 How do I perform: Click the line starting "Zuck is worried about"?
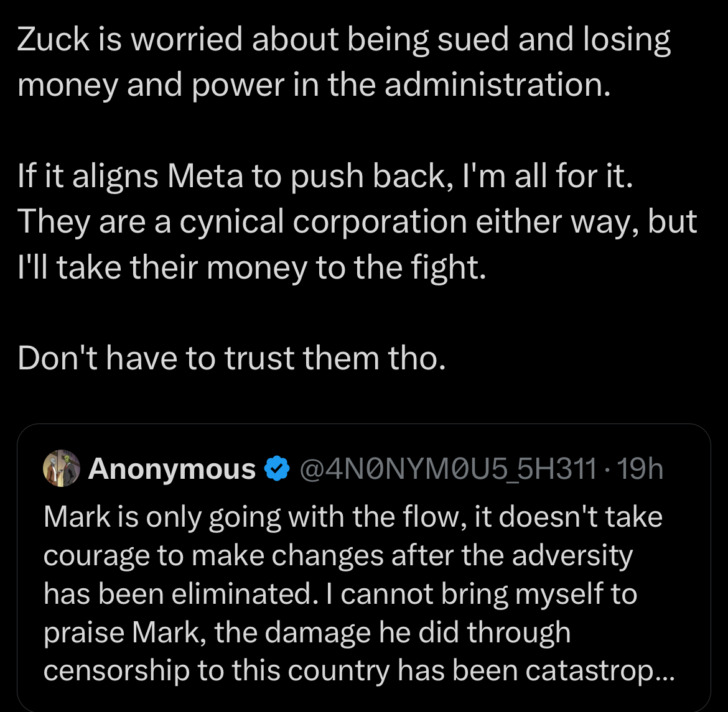tap(343, 39)
